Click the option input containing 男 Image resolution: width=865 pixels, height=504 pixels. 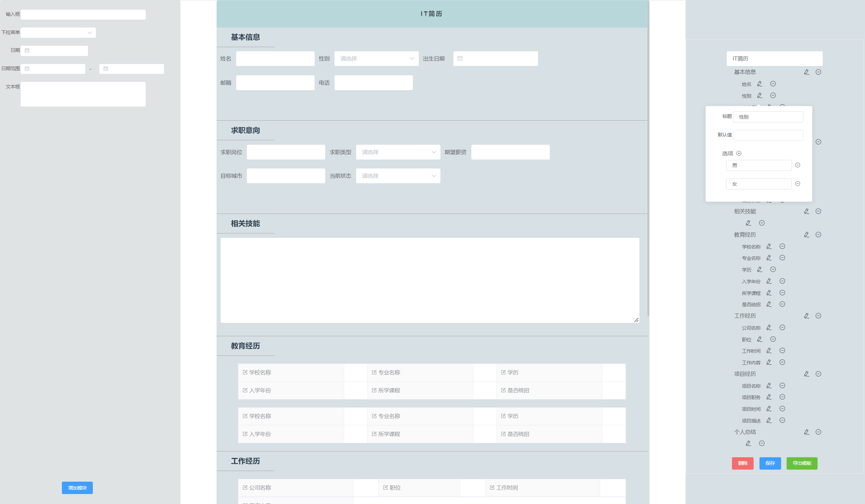(x=759, y=165)
